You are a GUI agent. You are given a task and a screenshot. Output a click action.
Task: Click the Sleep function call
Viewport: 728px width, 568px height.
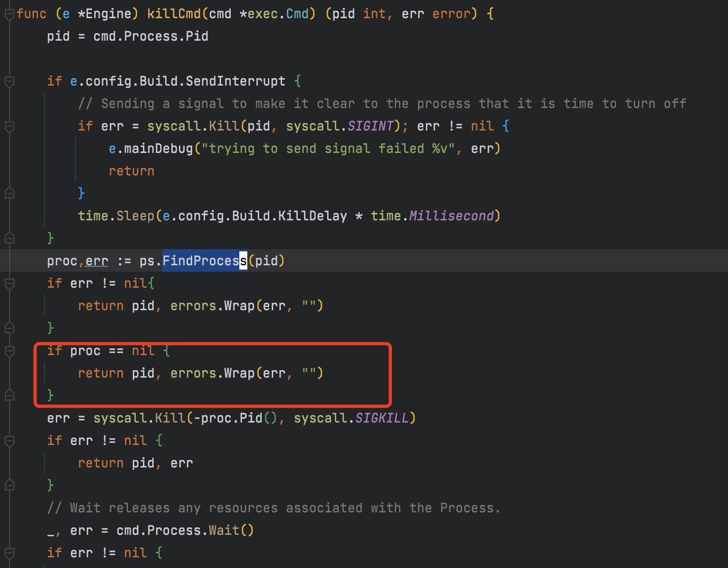135,216
